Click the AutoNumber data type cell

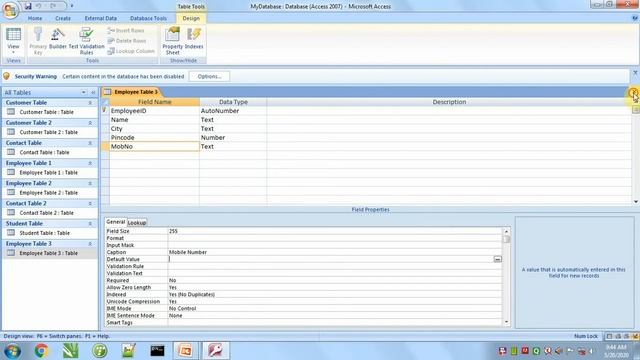[233, 111]
